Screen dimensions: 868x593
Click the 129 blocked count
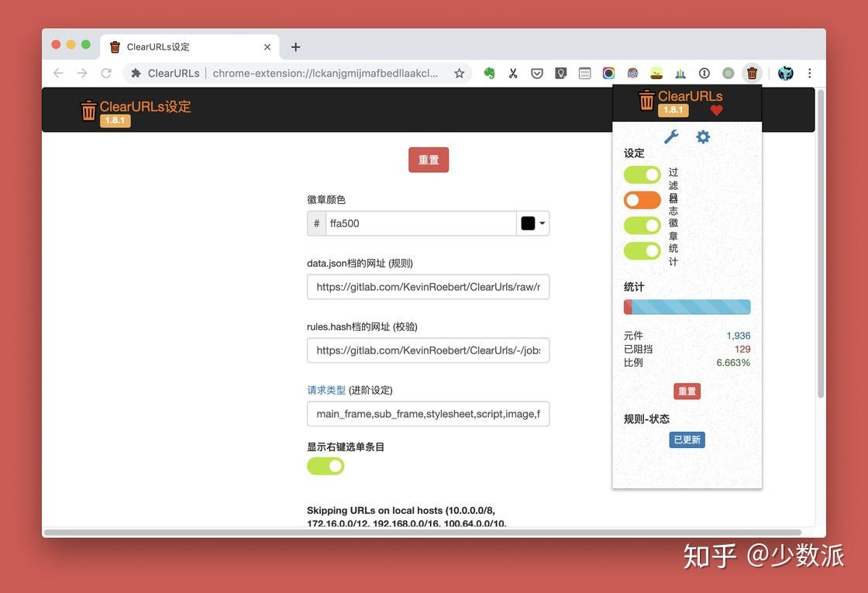(742, 350)
